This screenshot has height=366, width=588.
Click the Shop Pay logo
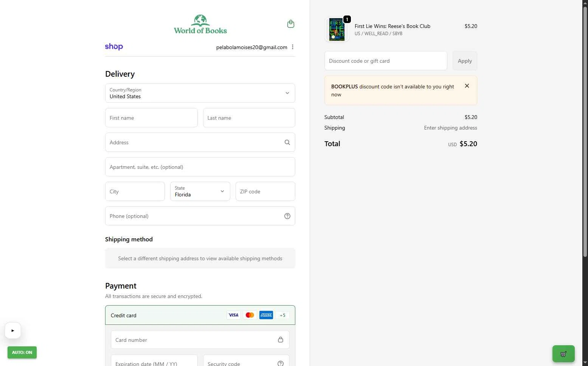click(x=114, y=47)
